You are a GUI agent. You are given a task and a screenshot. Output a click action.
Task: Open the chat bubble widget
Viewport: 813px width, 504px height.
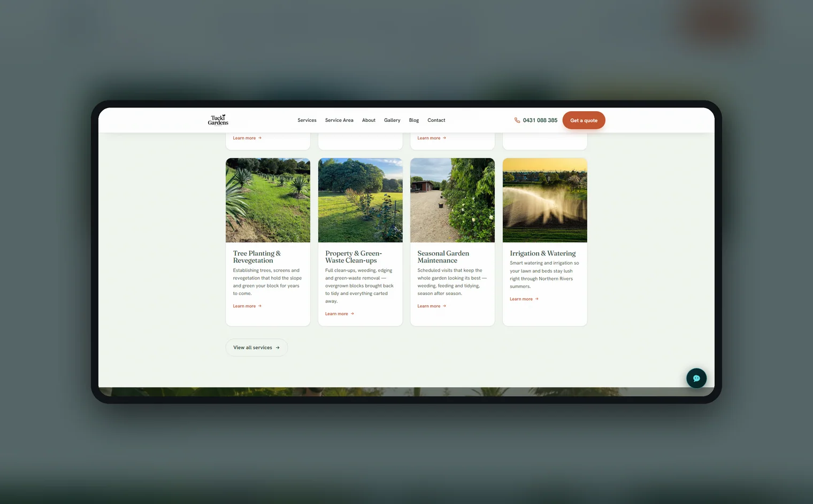coord(696,378)
